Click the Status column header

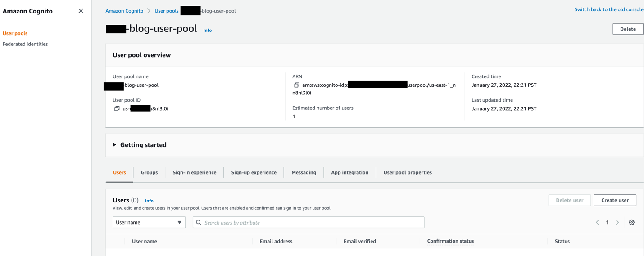(x=562, y=241)
